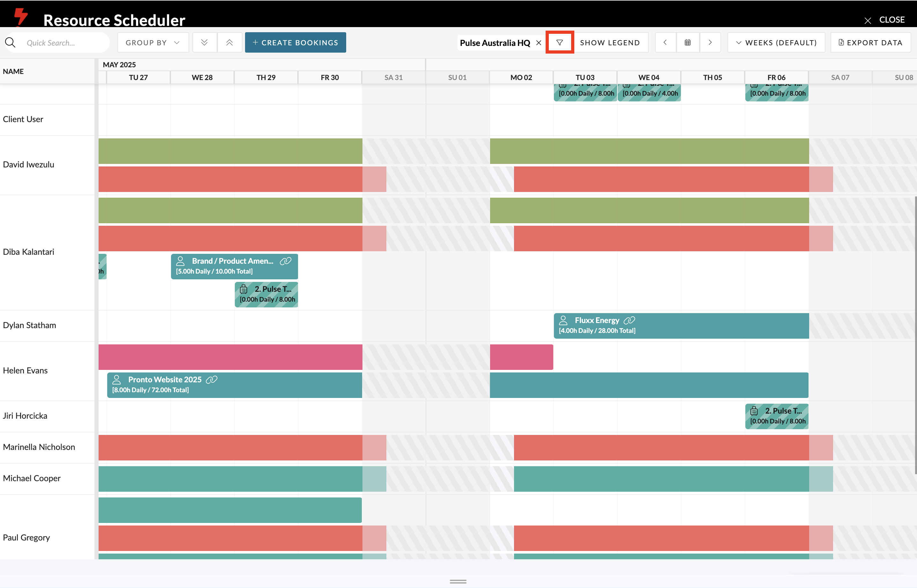
Task: Go to next week arrow
Action: pyautogui.click(x=710, y=42)
